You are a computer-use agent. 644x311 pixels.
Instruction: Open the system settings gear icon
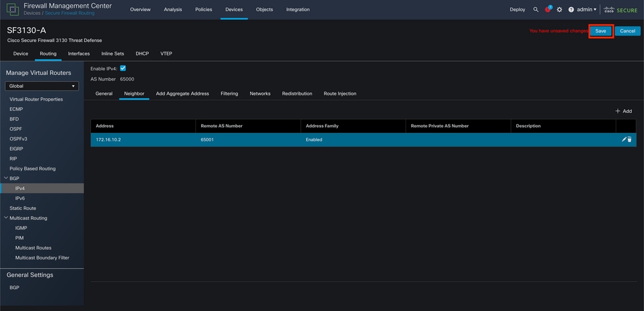tap(560, 10)
